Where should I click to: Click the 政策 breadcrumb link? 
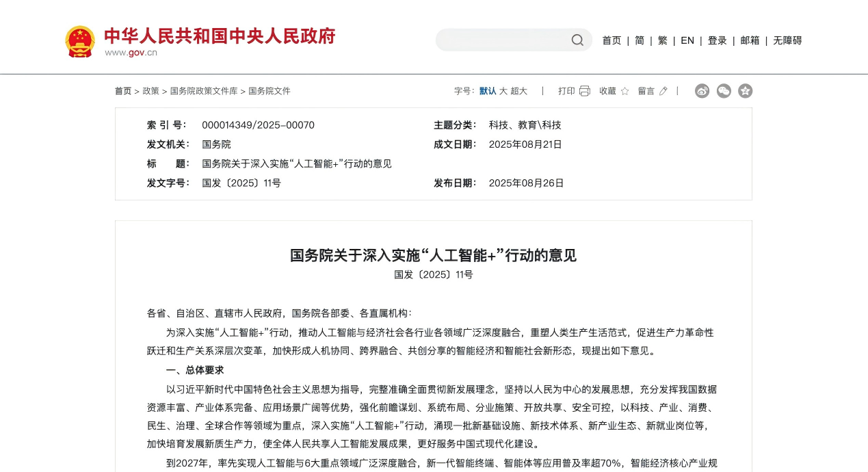coord(150,90)
